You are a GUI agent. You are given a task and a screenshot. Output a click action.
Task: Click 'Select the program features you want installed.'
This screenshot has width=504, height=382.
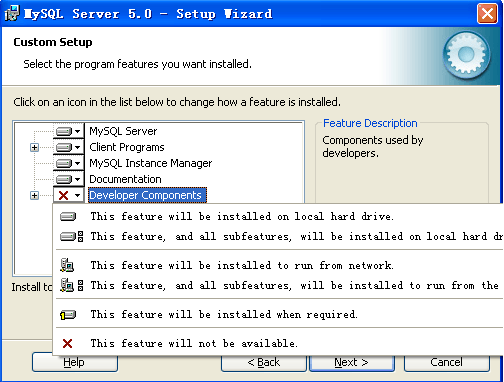tap(137, 64)
